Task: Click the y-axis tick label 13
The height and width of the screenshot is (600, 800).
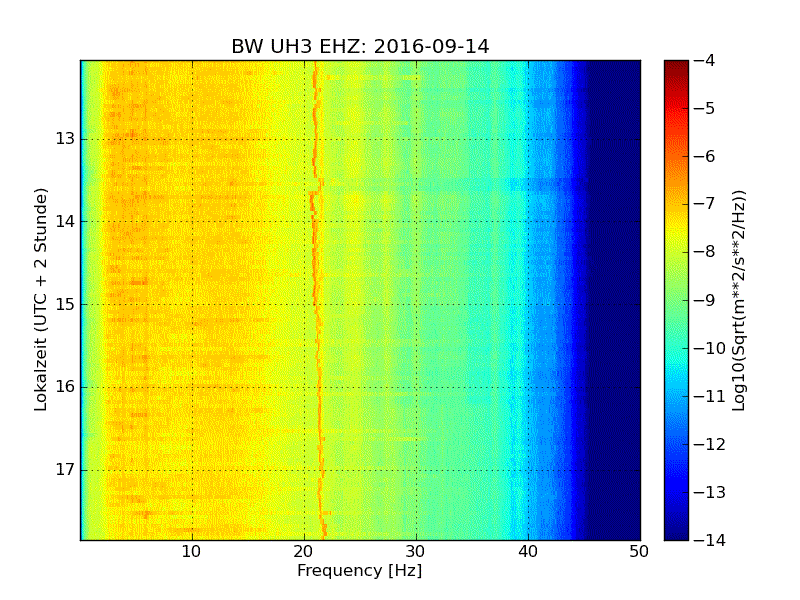Action: point(65,139)
